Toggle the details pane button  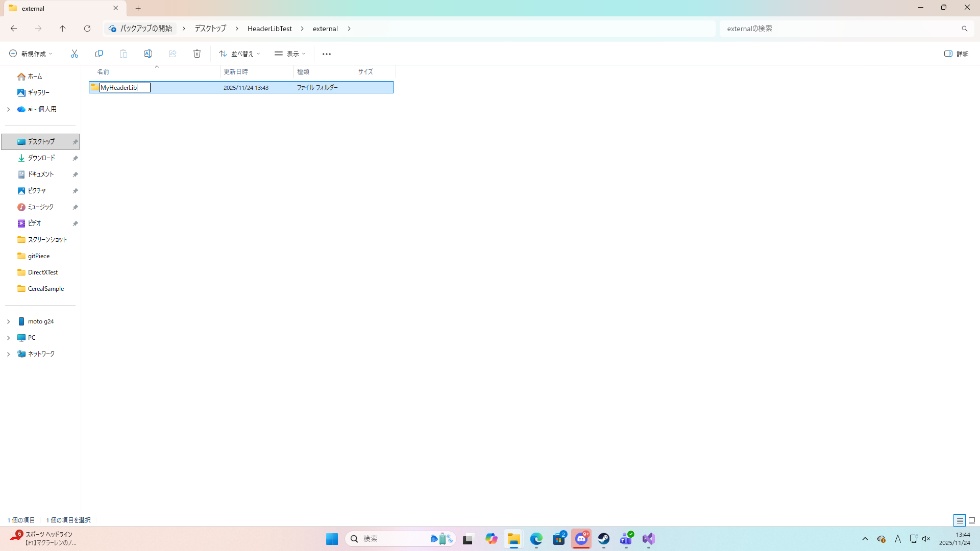pyautogui.click(x=956, y=54)
